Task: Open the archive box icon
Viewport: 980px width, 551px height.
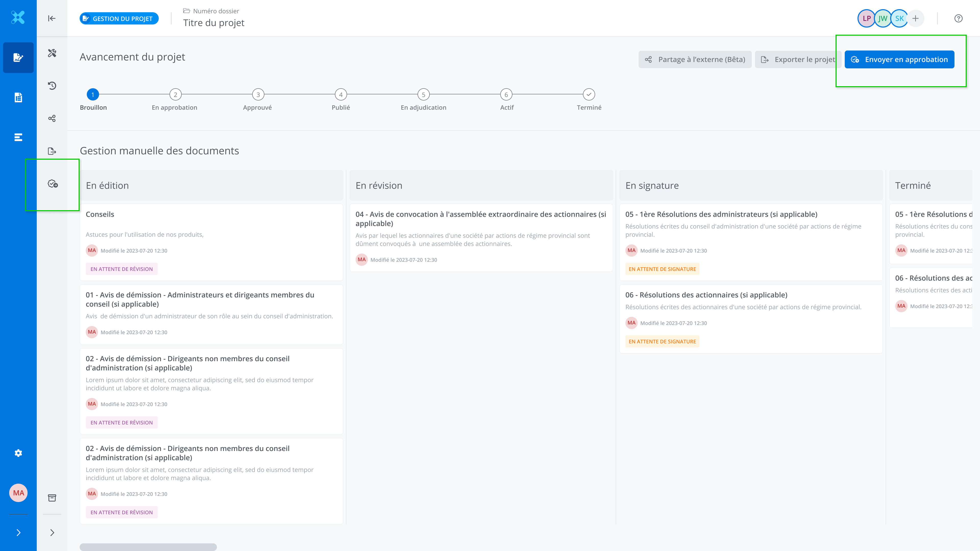Action: [52, 498]
